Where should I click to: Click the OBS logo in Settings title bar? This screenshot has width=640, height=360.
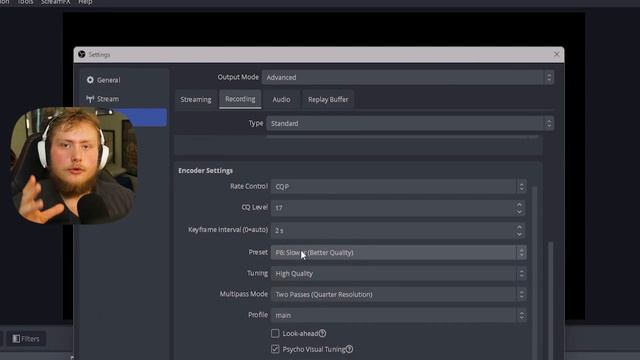click(x=82, y=54)
